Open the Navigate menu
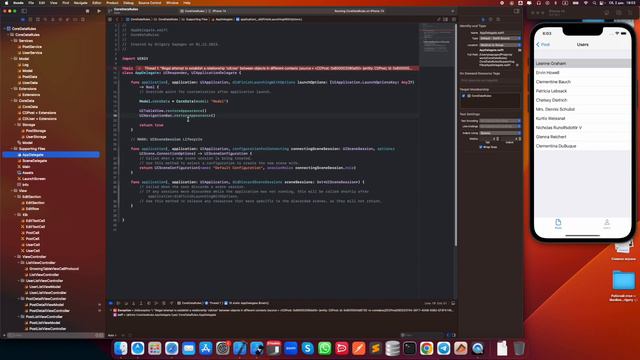Viewport: 640px width, 360px height. pos(80,2)
